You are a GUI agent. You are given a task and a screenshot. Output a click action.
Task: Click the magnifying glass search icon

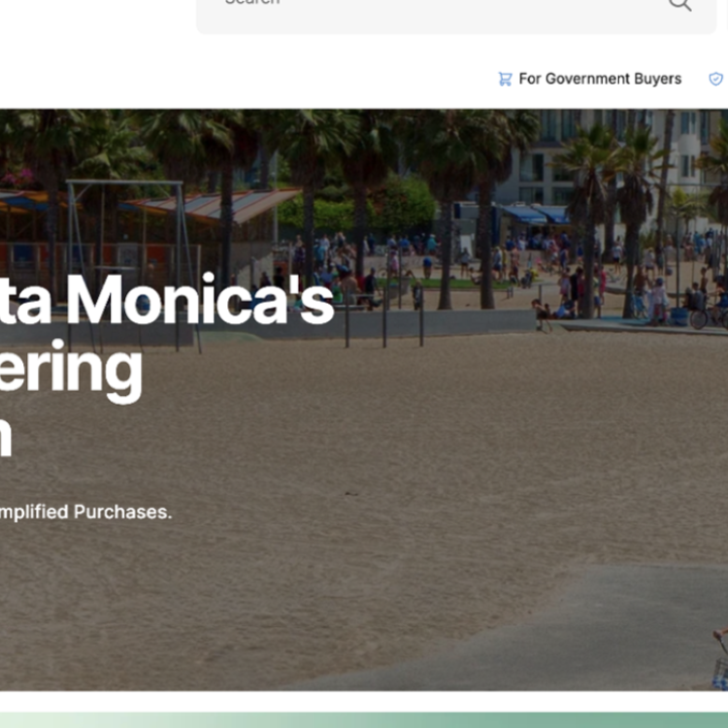680,4
